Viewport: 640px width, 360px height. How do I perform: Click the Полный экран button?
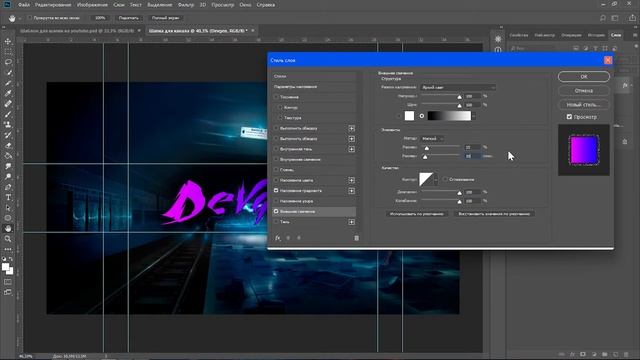pyautogui.click(x=165, y=18)
